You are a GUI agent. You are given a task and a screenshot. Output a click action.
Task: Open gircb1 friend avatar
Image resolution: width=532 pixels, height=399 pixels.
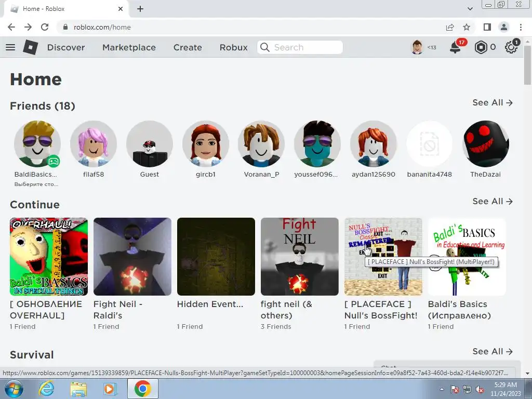point(206,144)
